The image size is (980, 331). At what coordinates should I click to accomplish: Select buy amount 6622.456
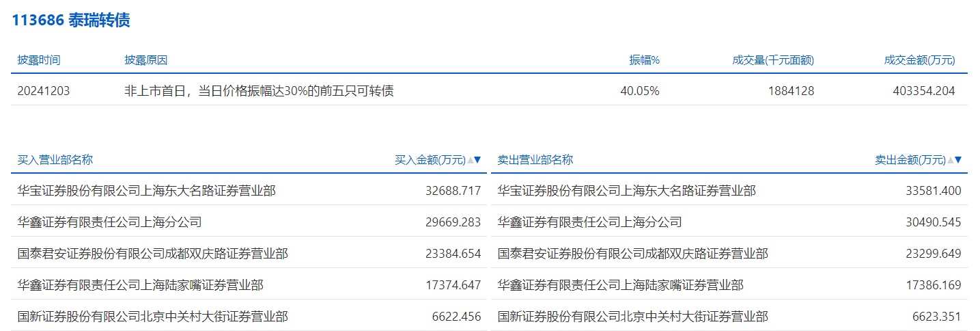click(x=457, y=317)
